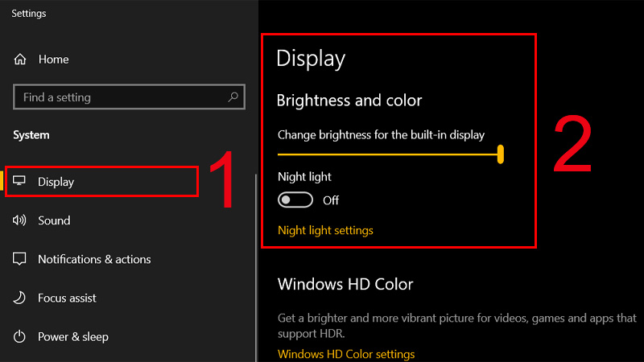Click the Power & sleep icon
This screenshot has height=362, width=644.
[x=20, y=336]
